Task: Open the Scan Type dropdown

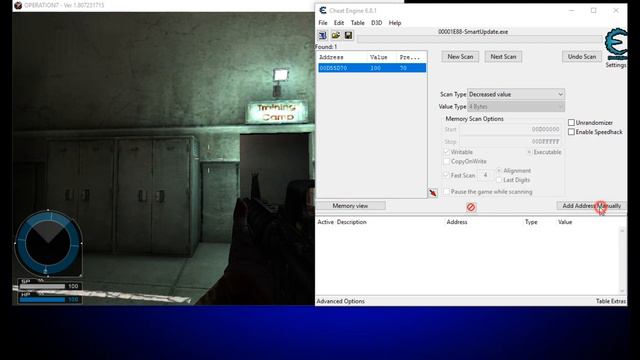Action: 516,94
